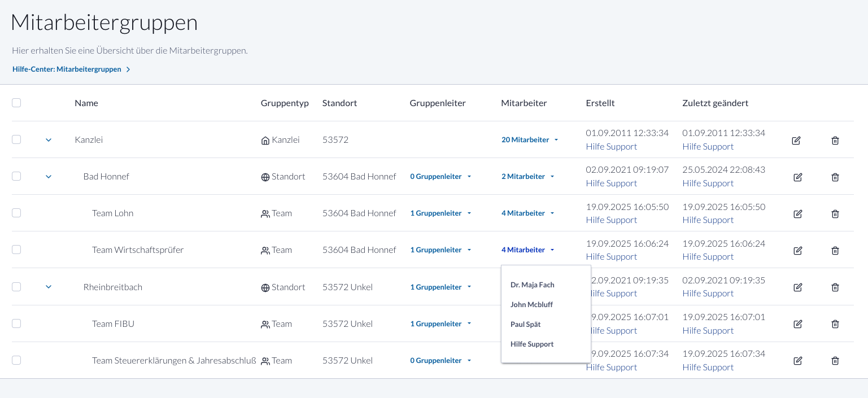Open the 20 Mitarbeiter dropdown for Kanzlei
Screen dimensions: 868x398
pos(529,139)
